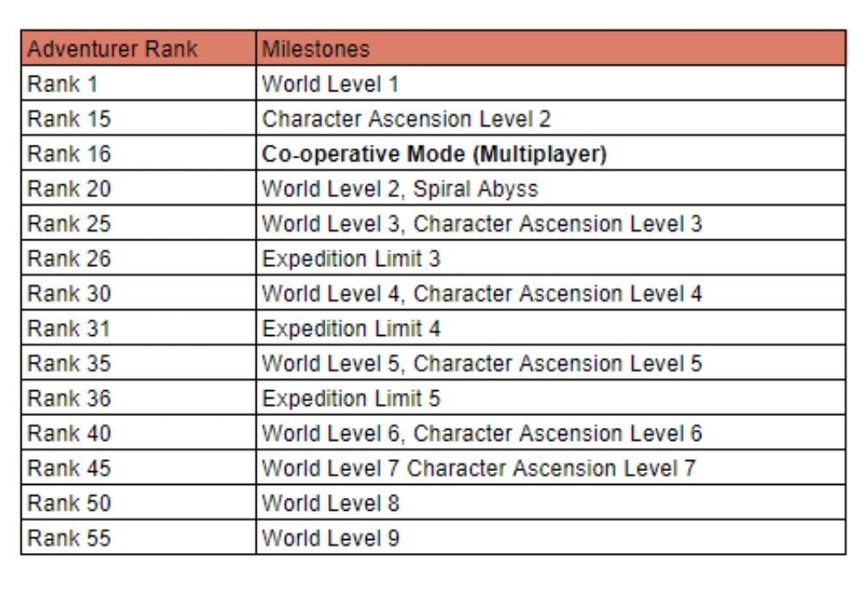Select the Rank 36 cell

[139, 397]
